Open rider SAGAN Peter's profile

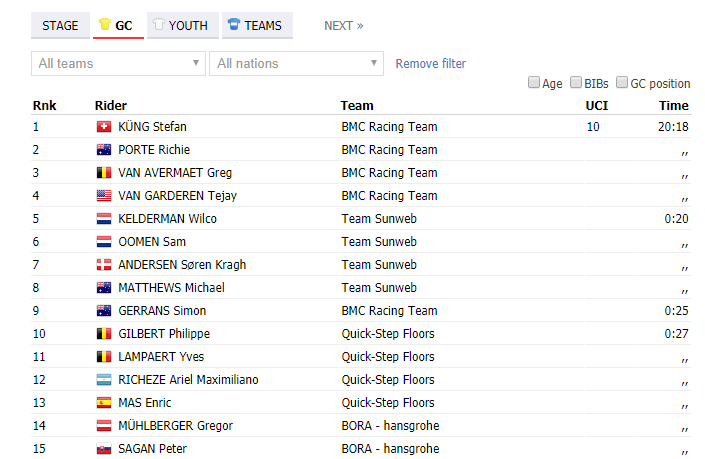click(152, 449)
